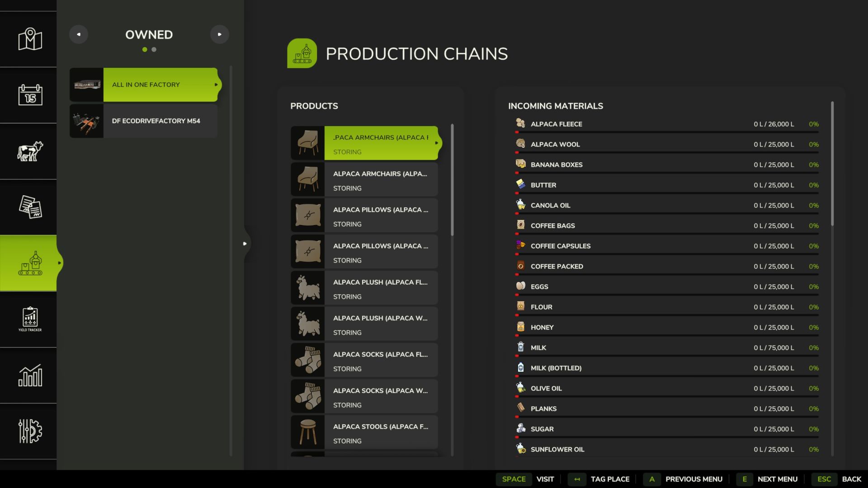Viewport: 868px width, 488px height.
Task: Click the Coffee Capsules material icon
Action: [520, 245]
